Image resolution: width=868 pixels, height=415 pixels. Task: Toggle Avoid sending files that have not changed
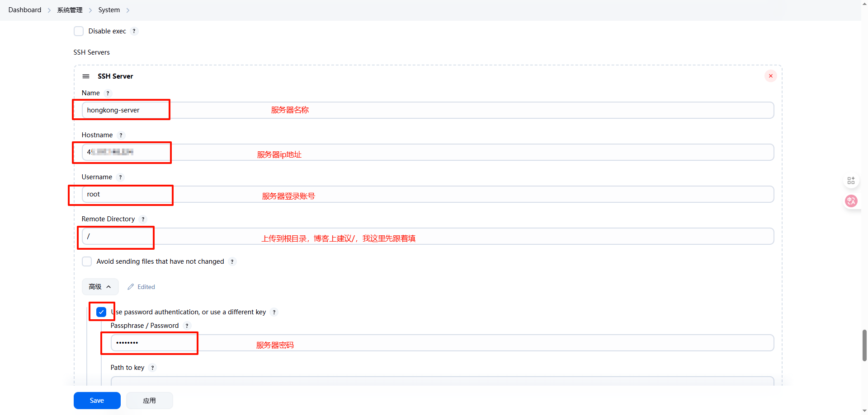87,261
